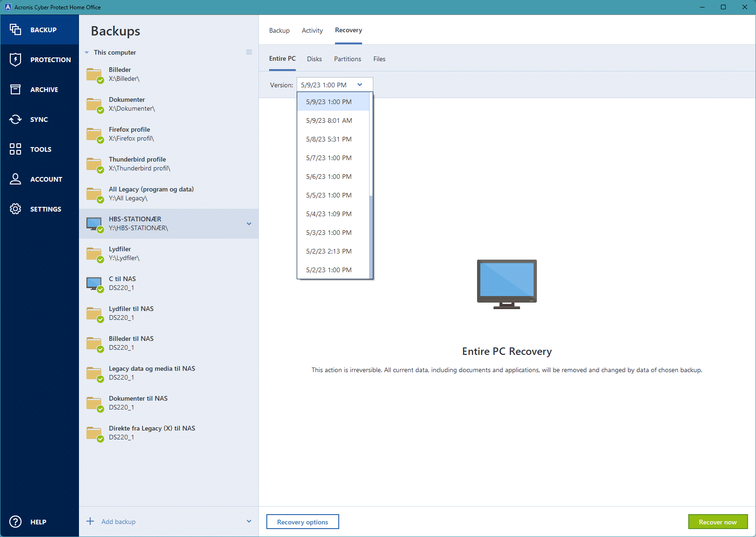756x537 pixels.
Task: Select version 5/9/23 1:00 PM in list
Action: [333, 101]
